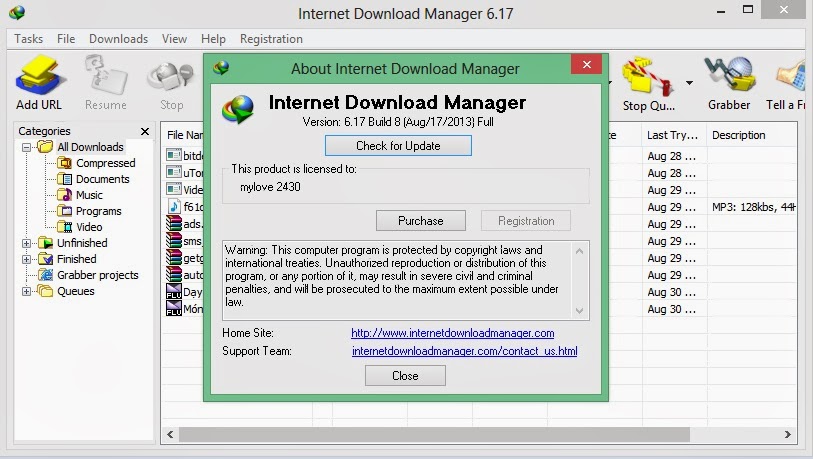813x459 pixels.
Task: Collapse the All Downloads tree node
Action: pos(26,147)
